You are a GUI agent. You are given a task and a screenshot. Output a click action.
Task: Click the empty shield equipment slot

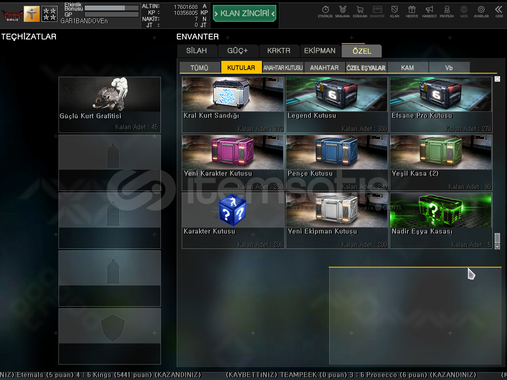[109, 336]
